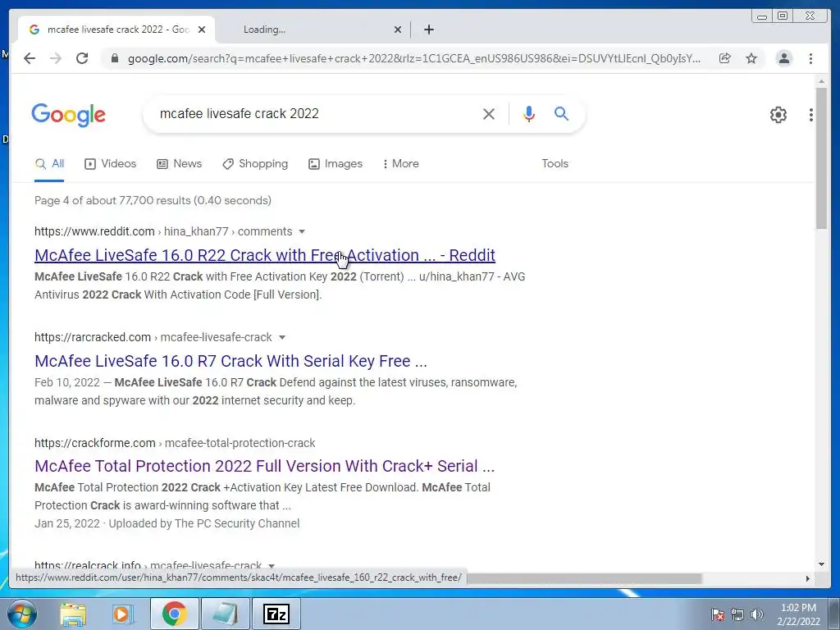Expand the rarcracked.com result options arrow
Image resolution: width=840 pixels, height=630 pixels.
(282, 337)
